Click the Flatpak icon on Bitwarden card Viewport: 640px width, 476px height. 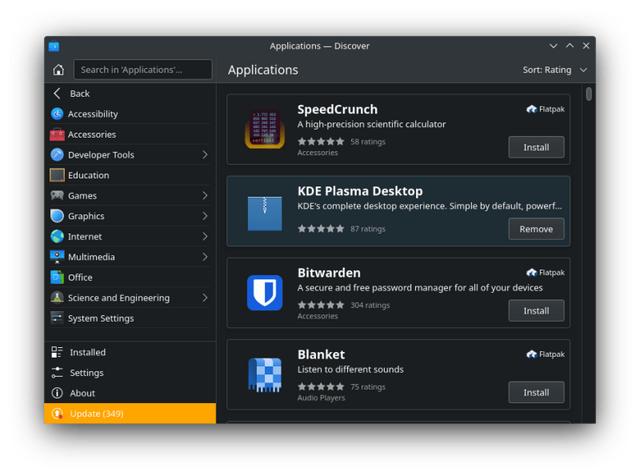click(531, 272)
